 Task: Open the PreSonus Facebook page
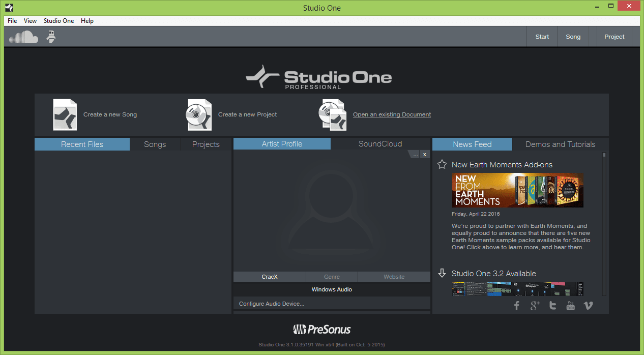517,305
